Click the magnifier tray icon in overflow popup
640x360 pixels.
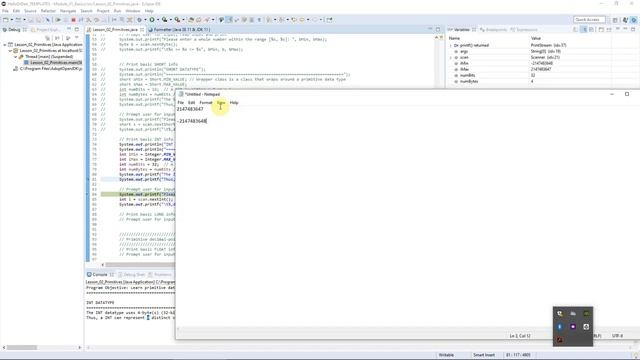tap(560, 313)
